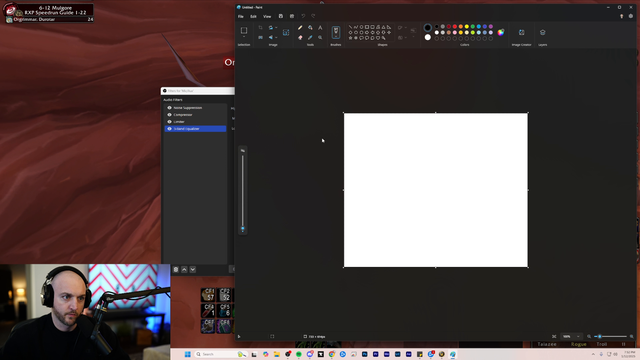Viewport: 640px width, 360px height.
Task: Select the Eraser tool
Action: [x=300, y=38]
